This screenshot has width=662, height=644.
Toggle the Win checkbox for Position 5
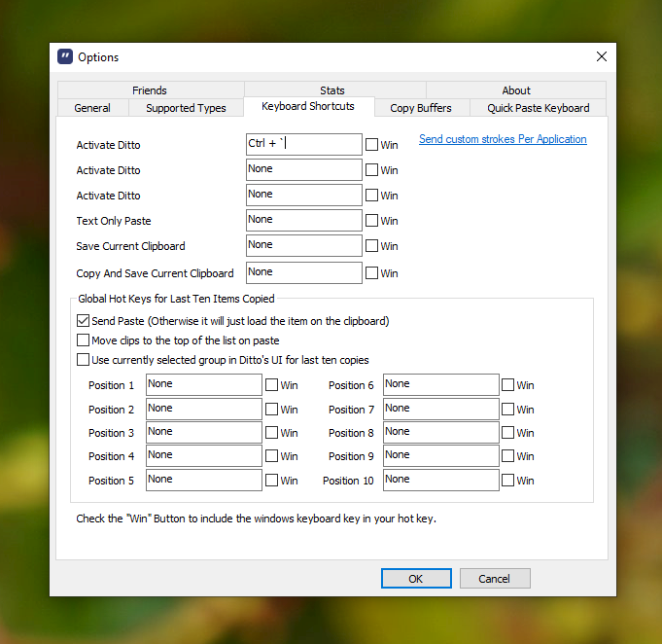click(271, 481)
